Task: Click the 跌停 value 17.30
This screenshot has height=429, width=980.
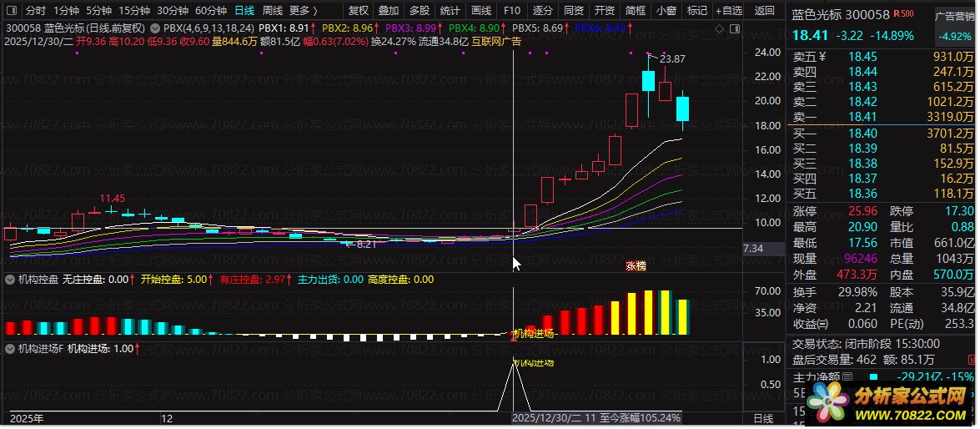Action: [959, 211]
